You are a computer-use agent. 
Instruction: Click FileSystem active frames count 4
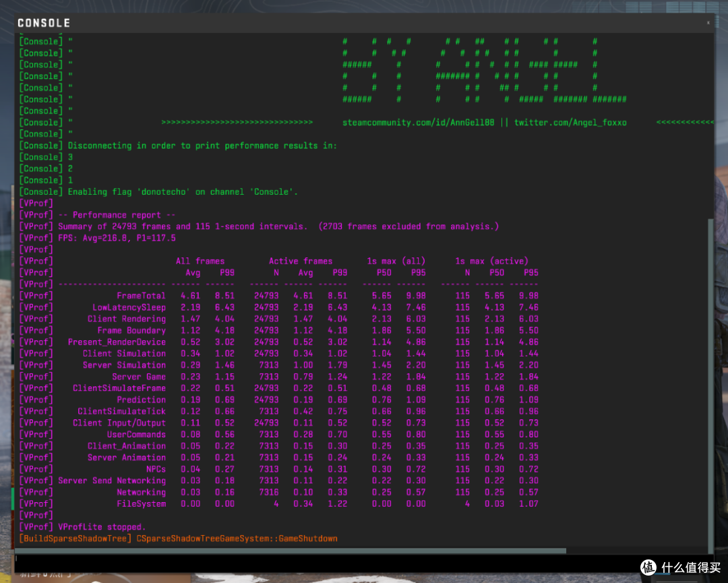(x=276, y=503)
